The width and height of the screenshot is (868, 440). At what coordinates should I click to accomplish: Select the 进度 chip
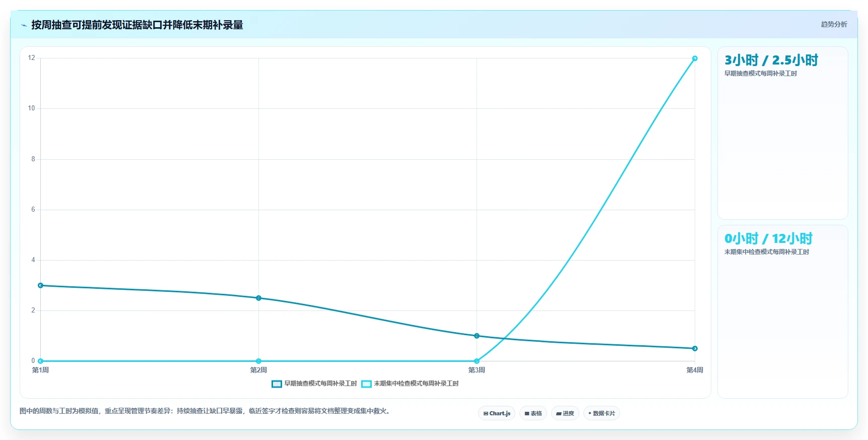click(x=565, y=413)
